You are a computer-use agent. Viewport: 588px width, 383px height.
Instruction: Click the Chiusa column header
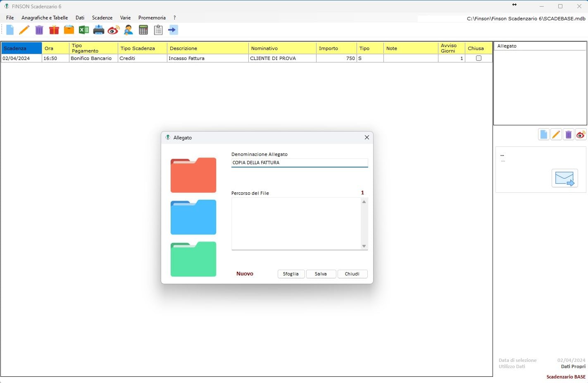click(x=478, y=48)
